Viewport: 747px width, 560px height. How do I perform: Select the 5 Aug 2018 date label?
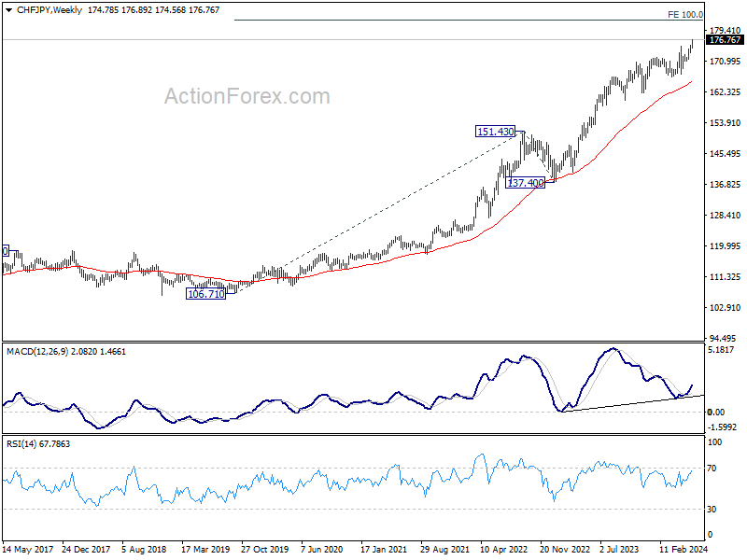click(144, 549)
